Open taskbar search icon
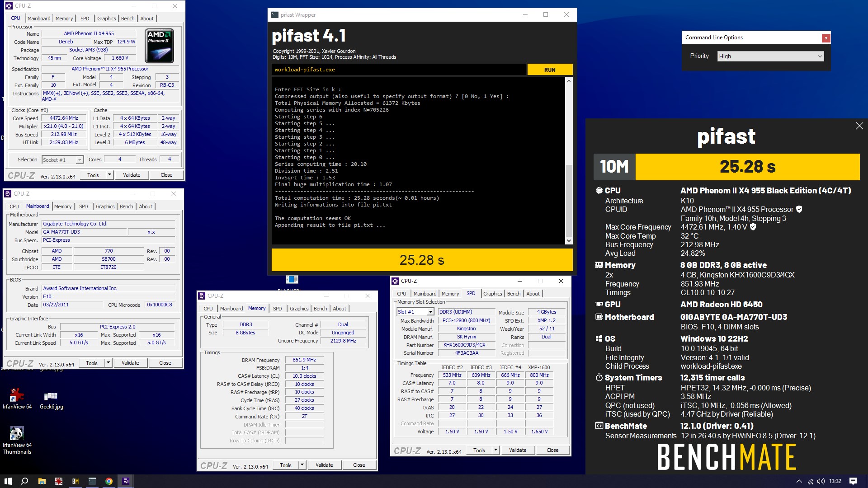This screenshot has width=868, height=488. (x=25, y=481)
